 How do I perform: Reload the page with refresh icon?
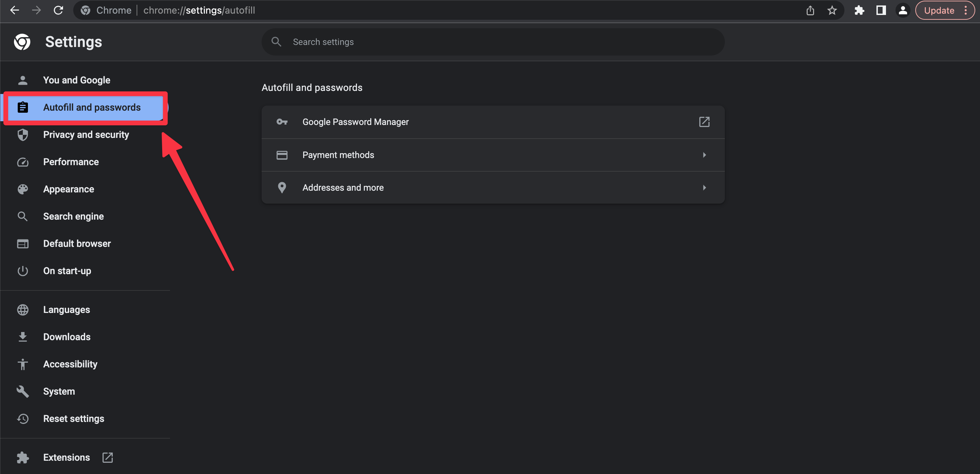coord(58,10)
